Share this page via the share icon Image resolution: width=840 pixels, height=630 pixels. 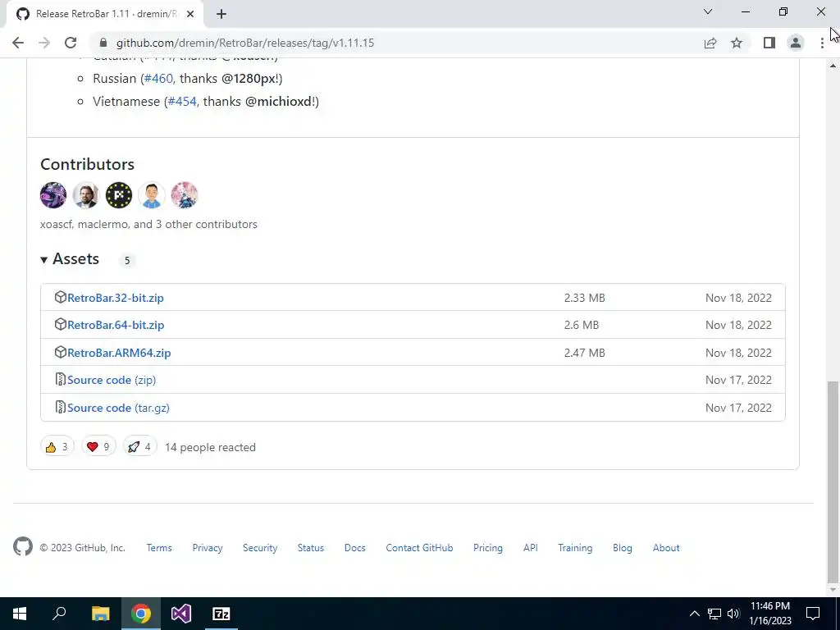710,43
